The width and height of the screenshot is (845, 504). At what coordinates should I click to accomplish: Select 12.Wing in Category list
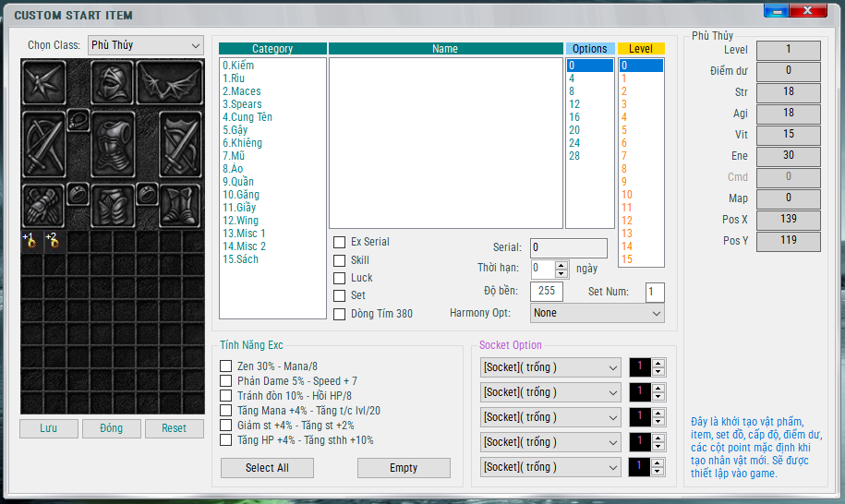click(x=240, y=221)
